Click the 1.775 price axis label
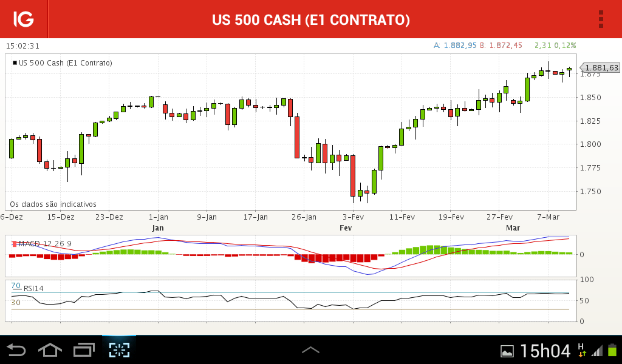Viewport: 622px width, 364px height. (x=590, y=168)
